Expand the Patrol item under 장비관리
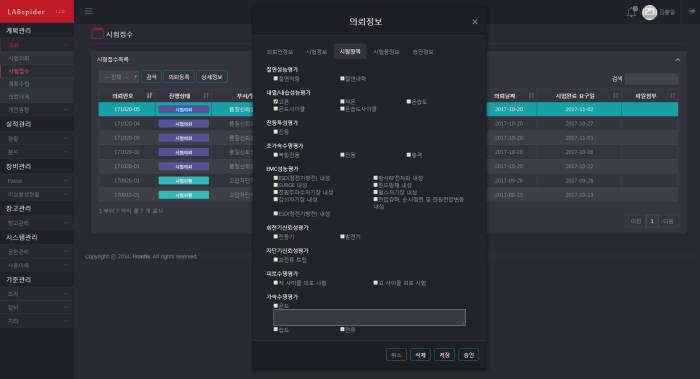This screenshot has width=700, height=379. coord(37,181)
